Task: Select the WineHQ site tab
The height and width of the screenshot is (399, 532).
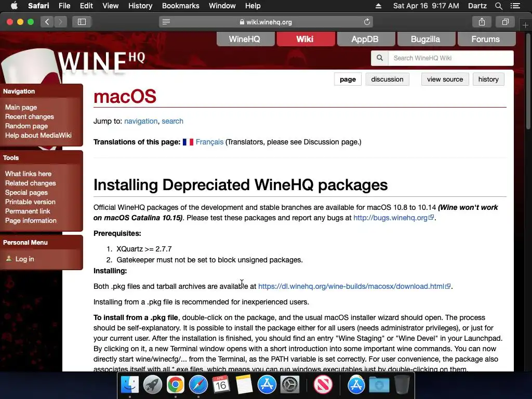Action: tap(245, 39)
